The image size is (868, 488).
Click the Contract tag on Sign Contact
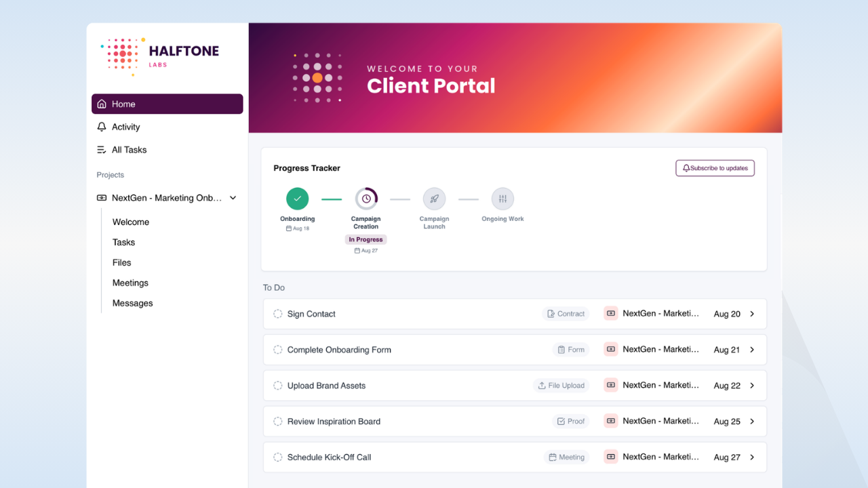point(566,314)
